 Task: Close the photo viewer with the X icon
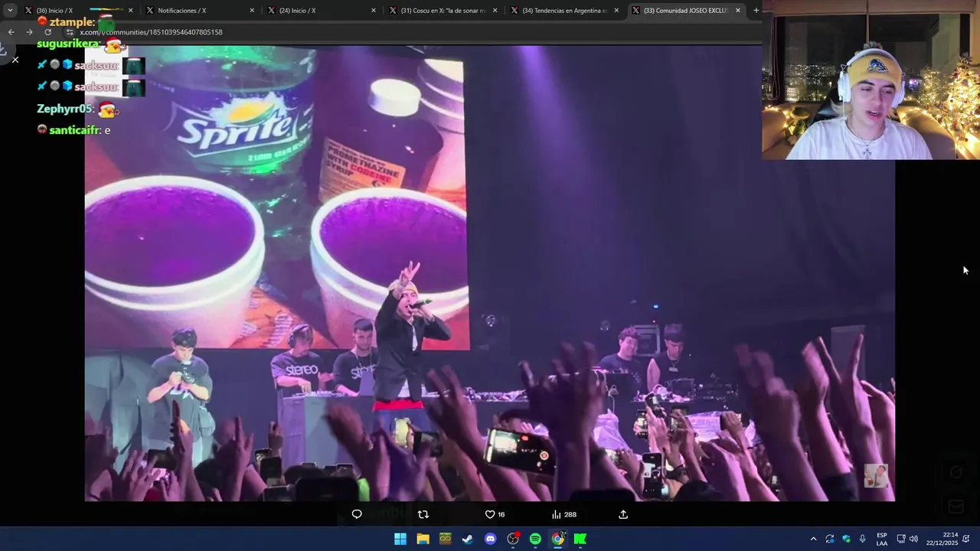15,60
